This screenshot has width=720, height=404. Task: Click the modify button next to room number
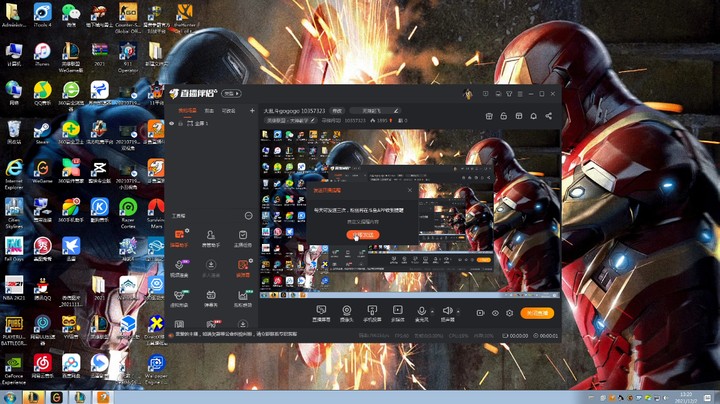(x=337, y=111)
